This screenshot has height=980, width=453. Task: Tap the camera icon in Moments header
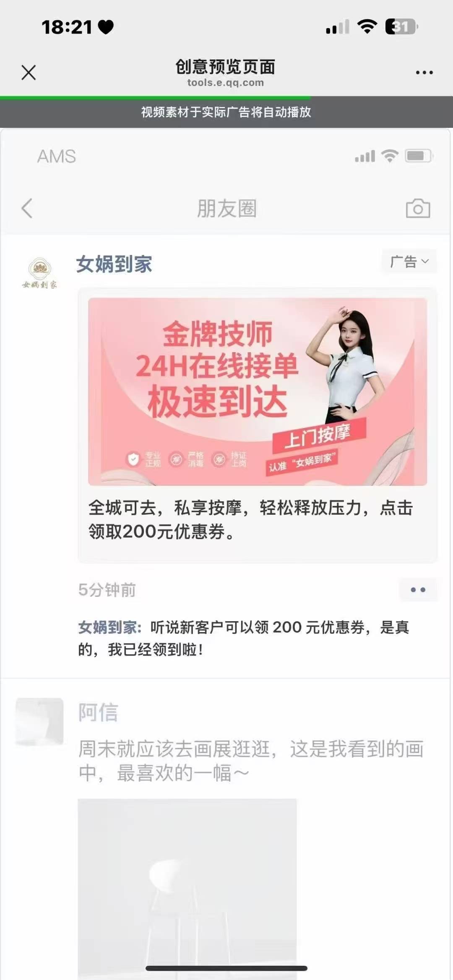418,208
